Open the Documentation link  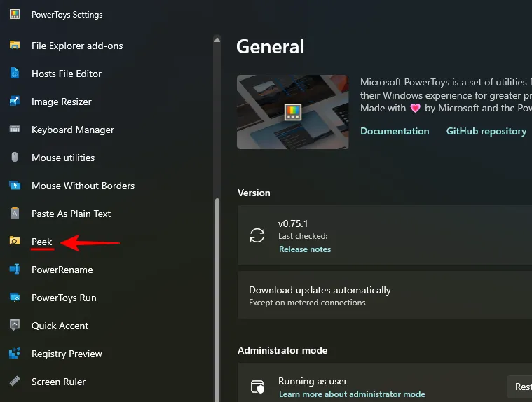point(395,131)
